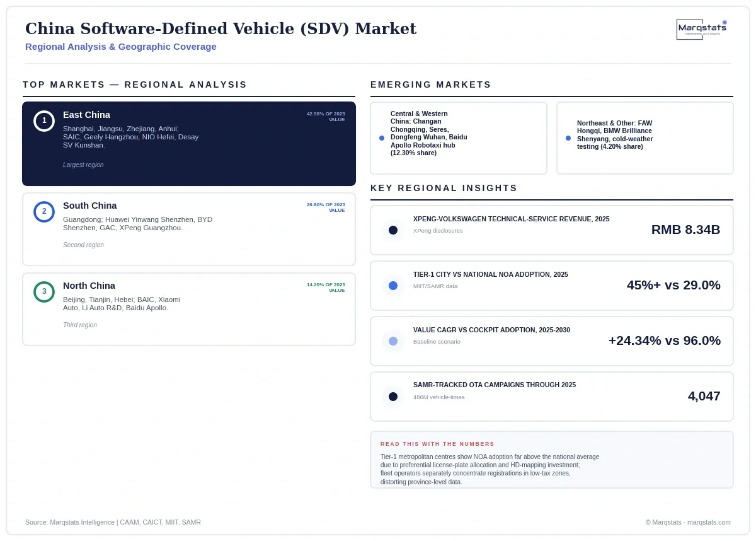Click the 14.20% of 2025 value label
The height and width of the screenshot is (541, 756).
click(x=326, y=288)
